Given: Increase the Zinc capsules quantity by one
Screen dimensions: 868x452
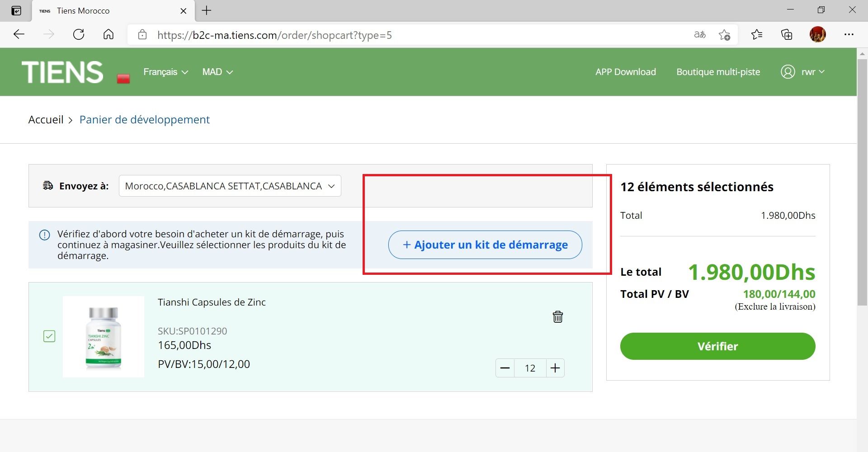Looking at the screenshot, I should coord(555,368).
